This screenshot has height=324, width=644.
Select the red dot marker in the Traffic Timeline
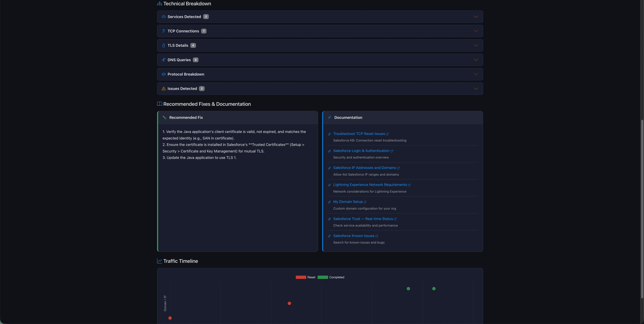289,303
